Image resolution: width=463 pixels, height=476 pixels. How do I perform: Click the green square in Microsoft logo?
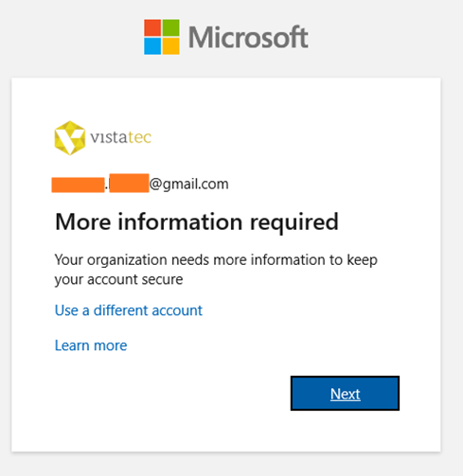pos(170,27)
